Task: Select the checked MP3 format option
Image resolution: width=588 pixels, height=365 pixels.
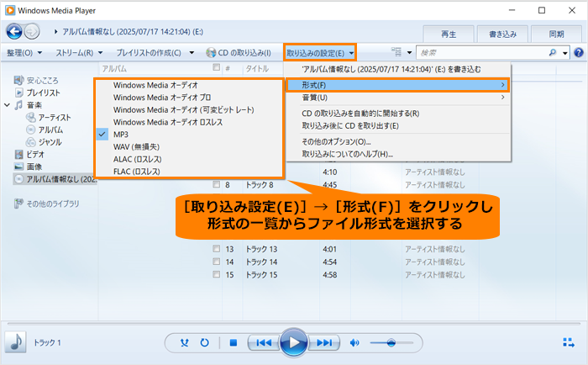Action: [189, 135]
